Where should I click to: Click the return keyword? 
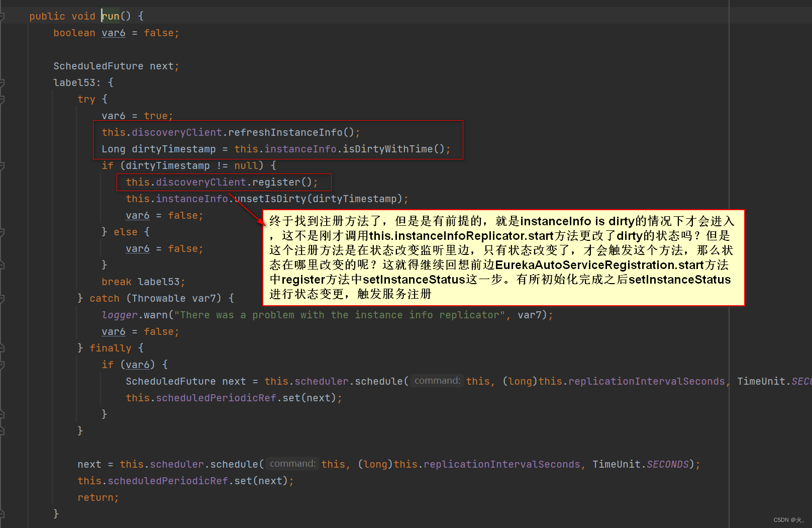point(95,497)
